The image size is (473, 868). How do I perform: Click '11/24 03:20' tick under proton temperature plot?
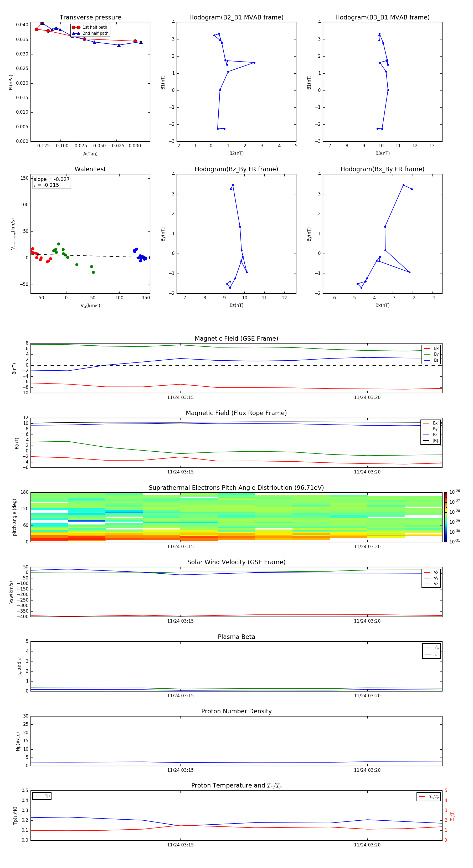pos(367,845)
